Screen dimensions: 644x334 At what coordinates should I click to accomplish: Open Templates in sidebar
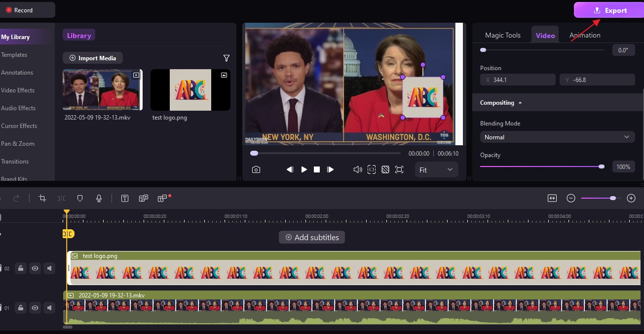pyautogui.click(x=14, y=55)
